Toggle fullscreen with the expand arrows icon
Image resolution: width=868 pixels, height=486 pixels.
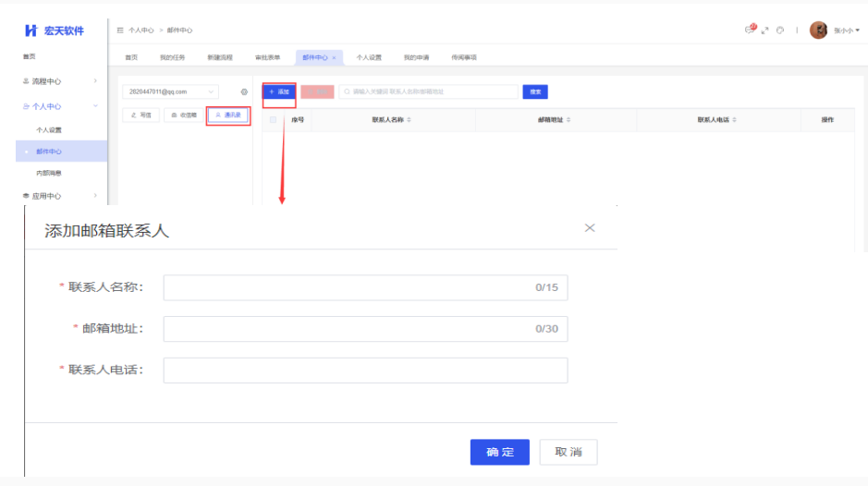point(764,30)
